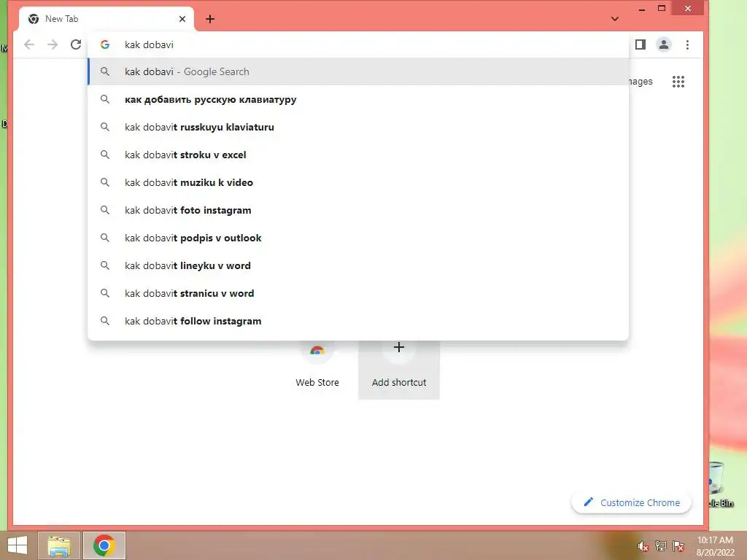Viewport: 747px width, 560px height.
Task: Select the Cyrillic 'как добавить русскую клавиатуру' suggestion
Action: (x=358, y=99)
